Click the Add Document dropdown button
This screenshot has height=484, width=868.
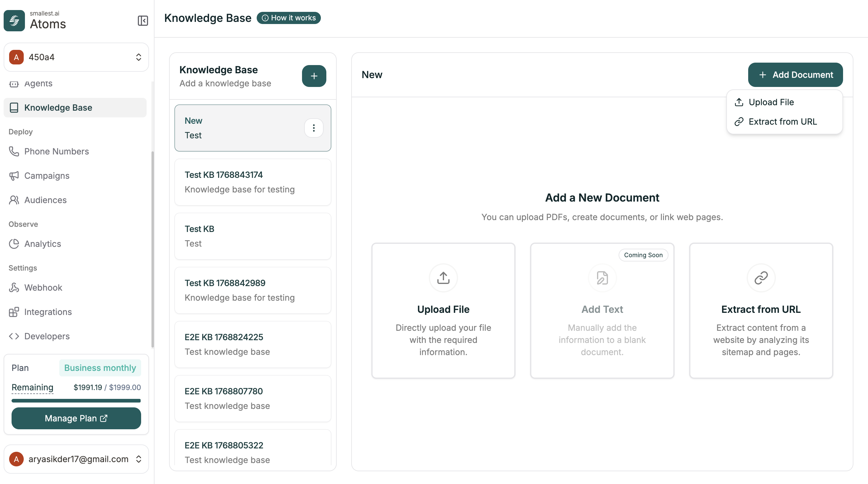795,75
